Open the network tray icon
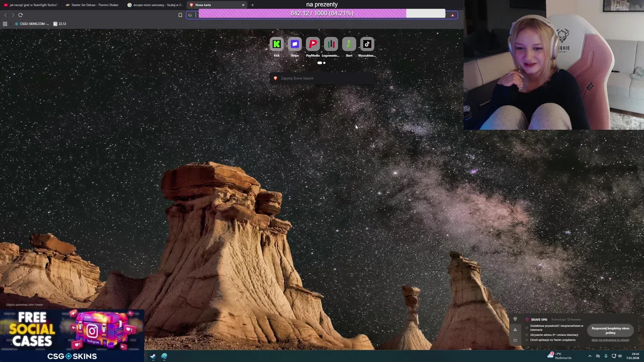 click(x=614, y=356)
